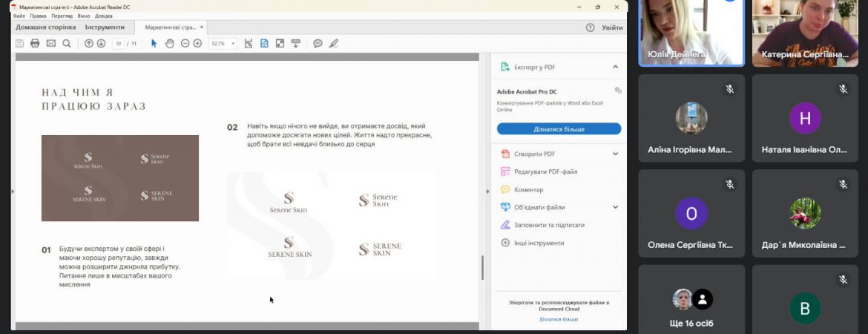The image size is (868, 334).
Task: Zoom out with minus icon
Action: pyautogui.click(x=185, y=43)
